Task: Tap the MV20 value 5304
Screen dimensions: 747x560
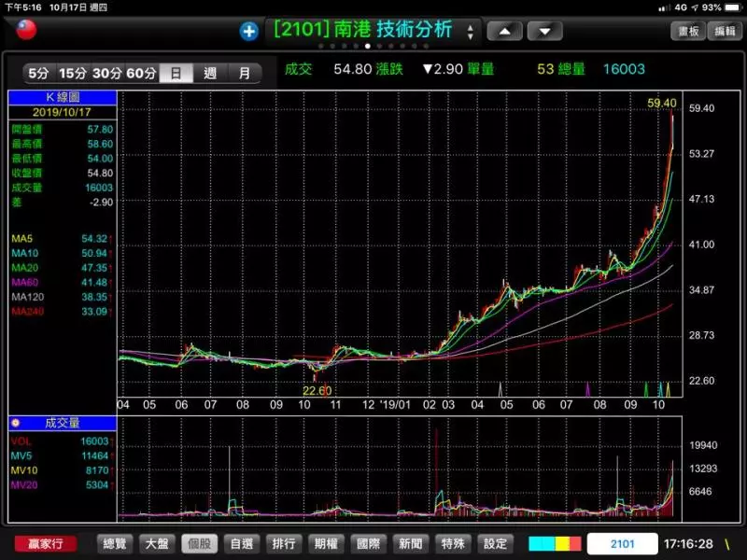Action: pyautogui.click(x=97, y=484)
